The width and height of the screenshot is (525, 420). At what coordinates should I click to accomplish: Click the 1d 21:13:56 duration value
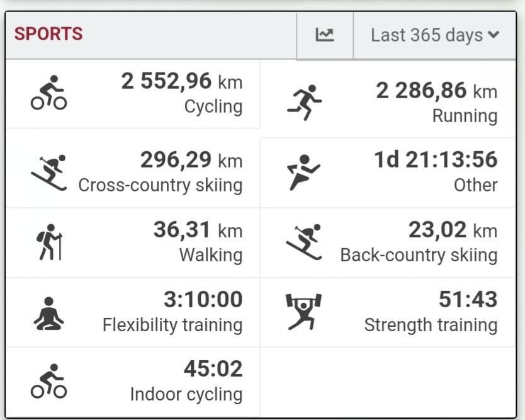436,160
